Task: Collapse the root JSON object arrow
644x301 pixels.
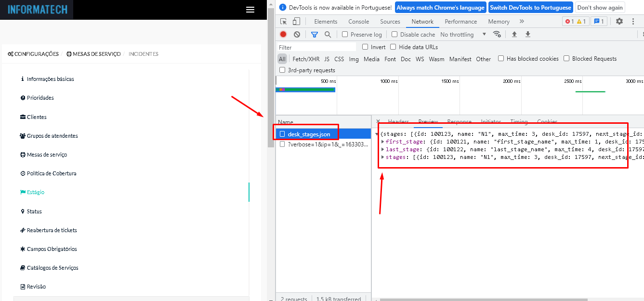Action: [x=377, y=134]
